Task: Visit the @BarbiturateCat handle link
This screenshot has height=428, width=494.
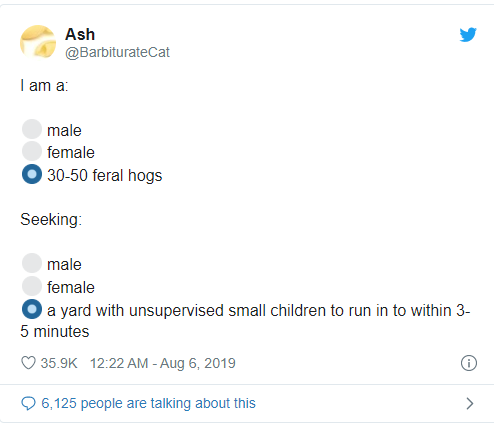Action: 117,52
